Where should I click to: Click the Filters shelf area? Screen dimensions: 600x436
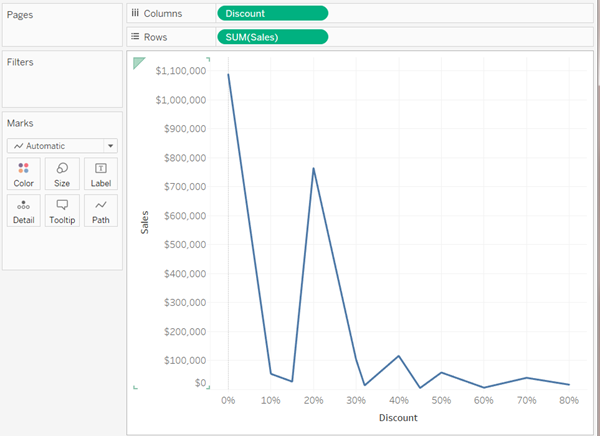pos(62,79)
